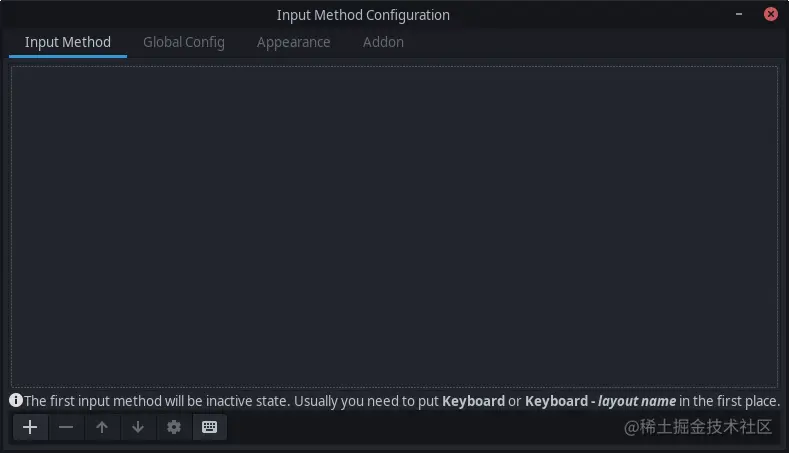Switch to the Addon tab

pyautogui.click(x=383, y=42)
